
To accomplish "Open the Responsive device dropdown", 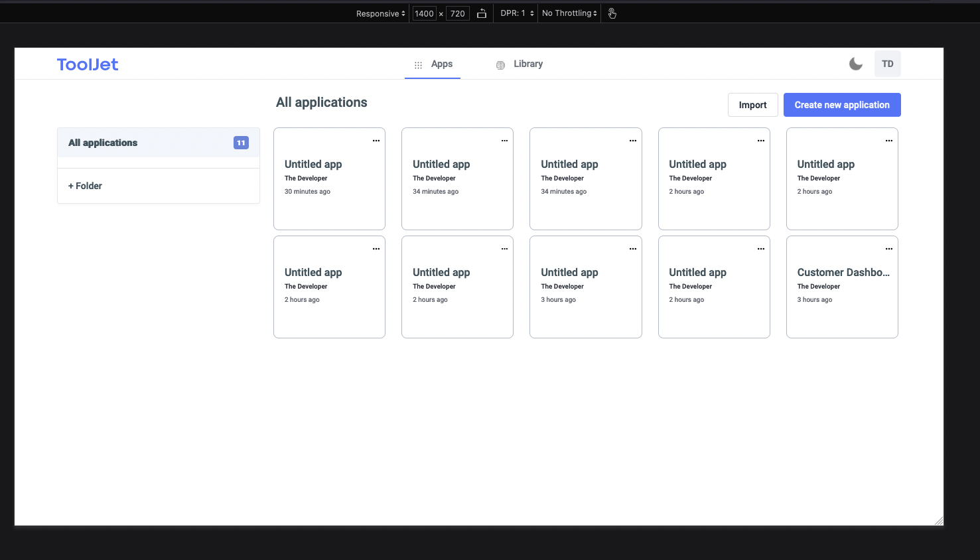I will click(380, 13).
